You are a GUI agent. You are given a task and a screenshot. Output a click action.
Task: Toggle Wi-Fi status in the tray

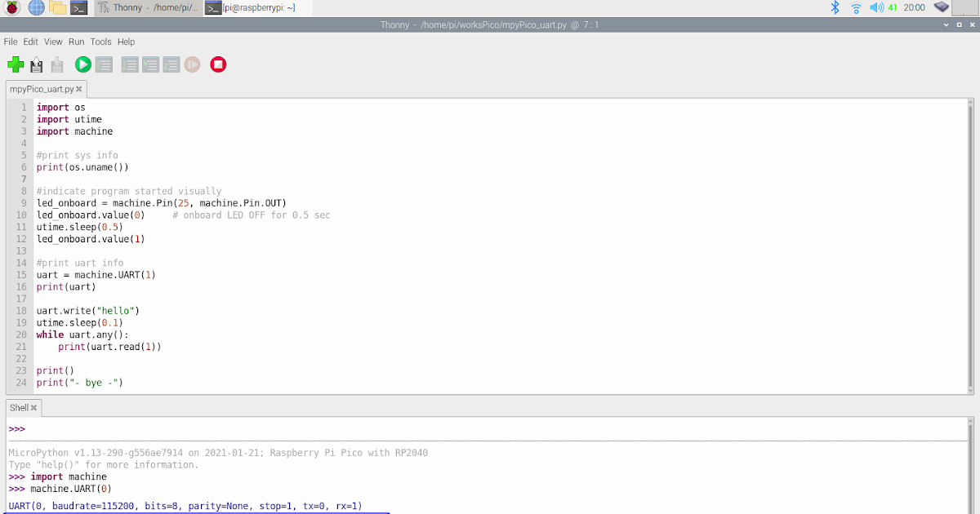click(856, 7)
